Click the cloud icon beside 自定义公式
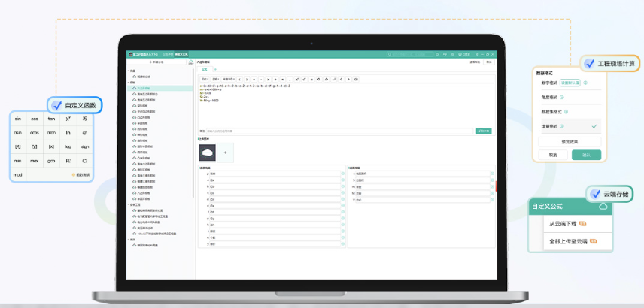 (x=603, y=206)
